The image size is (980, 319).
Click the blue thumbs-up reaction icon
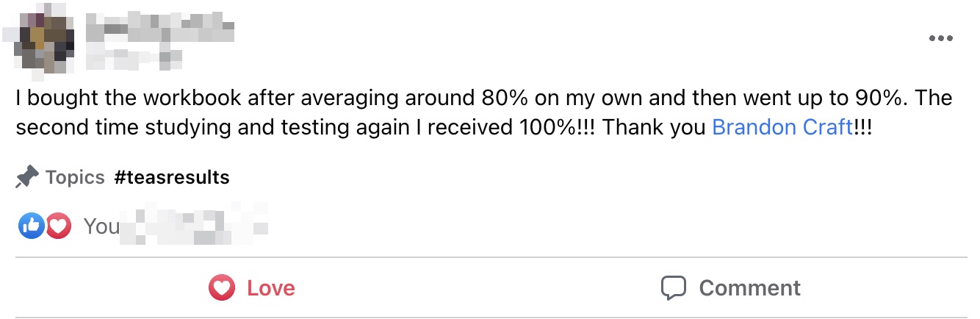[31, 226]
